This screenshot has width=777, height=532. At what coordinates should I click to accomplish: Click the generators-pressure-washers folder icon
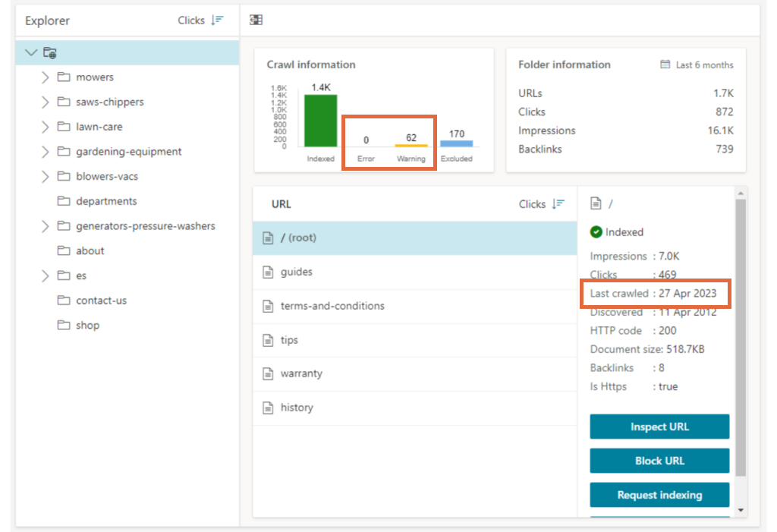tap(64, 225)
